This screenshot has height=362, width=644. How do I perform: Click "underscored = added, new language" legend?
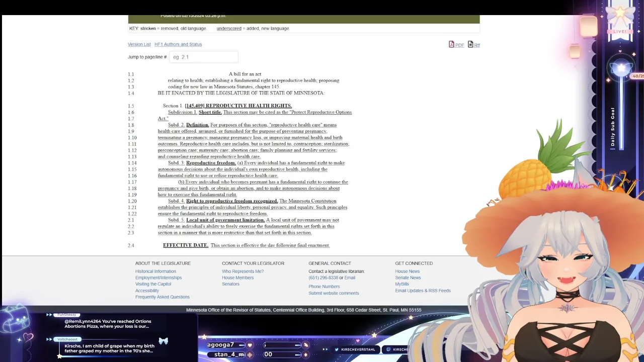pos(253,29)
